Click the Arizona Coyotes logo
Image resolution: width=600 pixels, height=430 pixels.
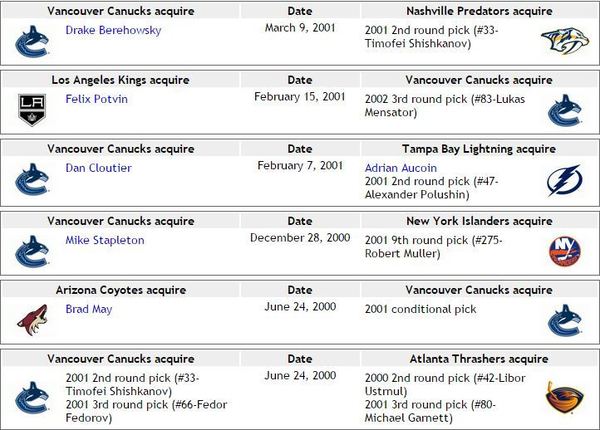click(31, 320)
